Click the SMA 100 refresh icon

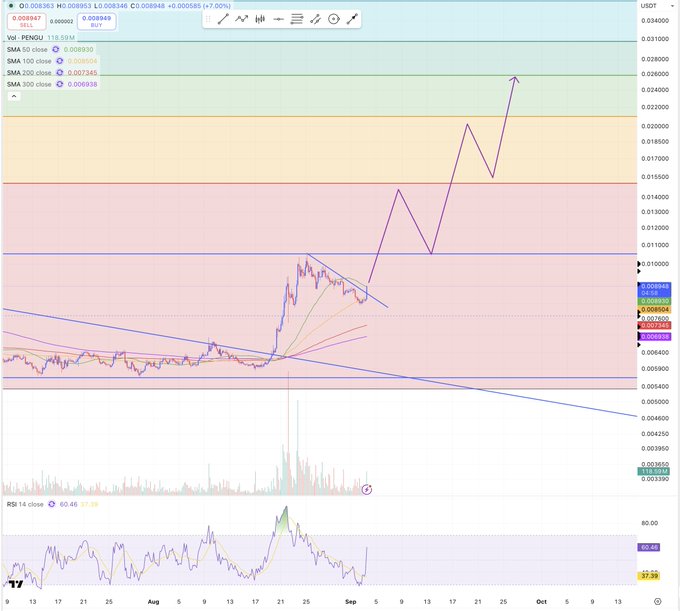pos(59,61)
